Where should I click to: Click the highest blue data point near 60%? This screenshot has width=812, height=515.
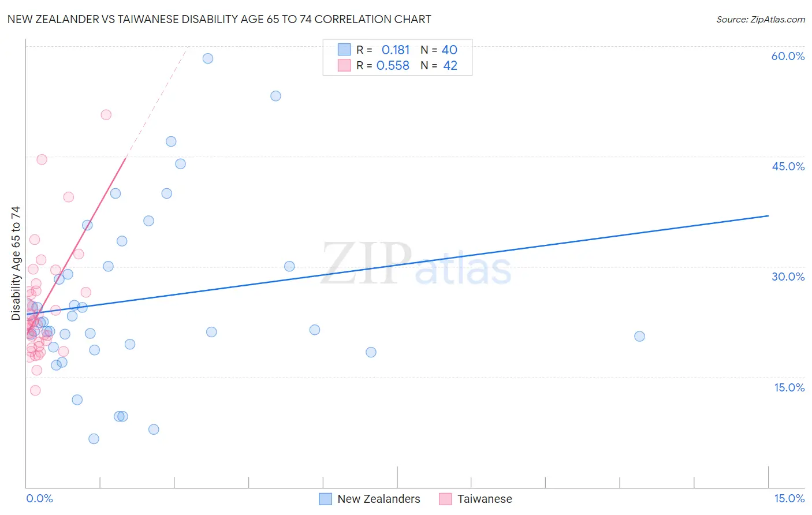coord(208,58)
